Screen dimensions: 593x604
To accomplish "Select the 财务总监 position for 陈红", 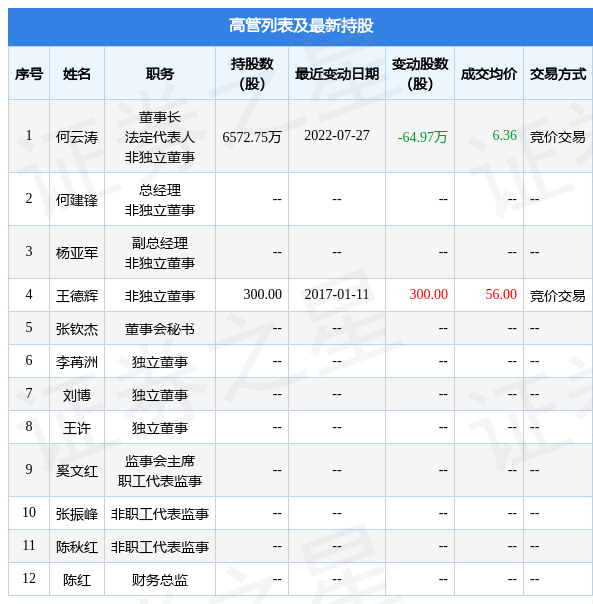I will (160, 580).
